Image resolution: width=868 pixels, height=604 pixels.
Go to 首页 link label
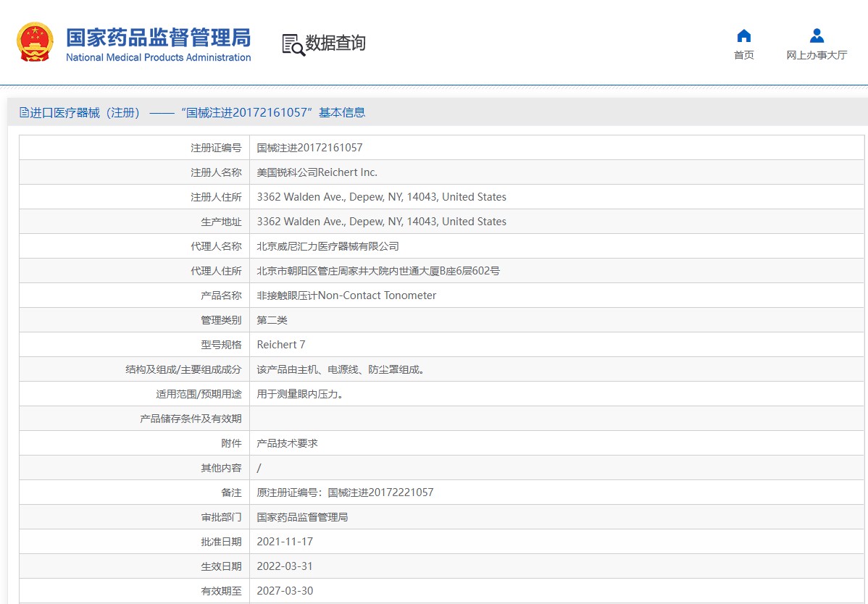coord(744,55)
